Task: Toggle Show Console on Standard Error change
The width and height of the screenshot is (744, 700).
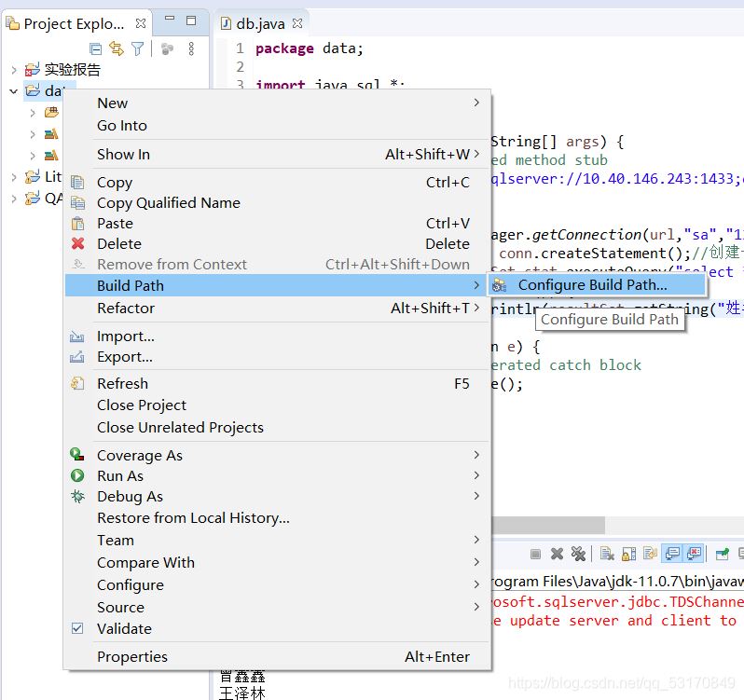Action: click(x=695, y=554)
